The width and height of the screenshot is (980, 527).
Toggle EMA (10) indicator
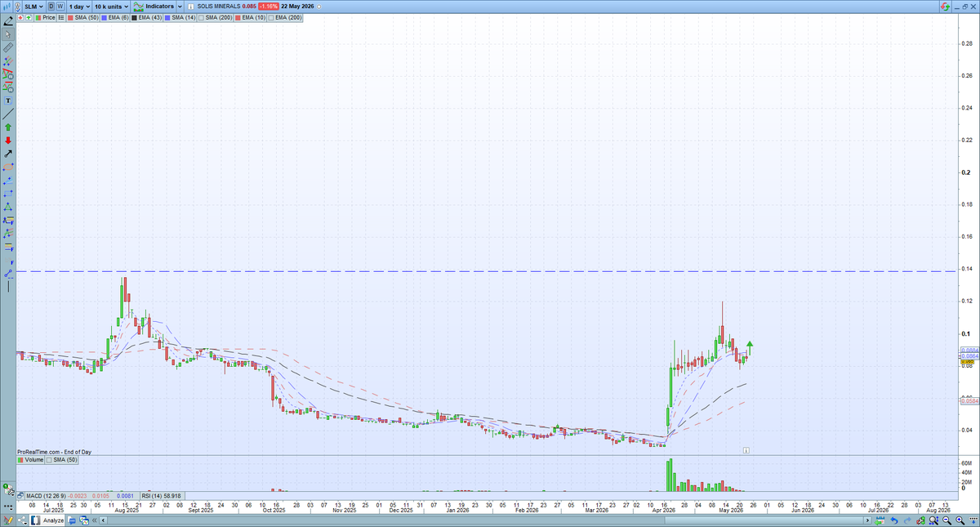click(250, 17)
